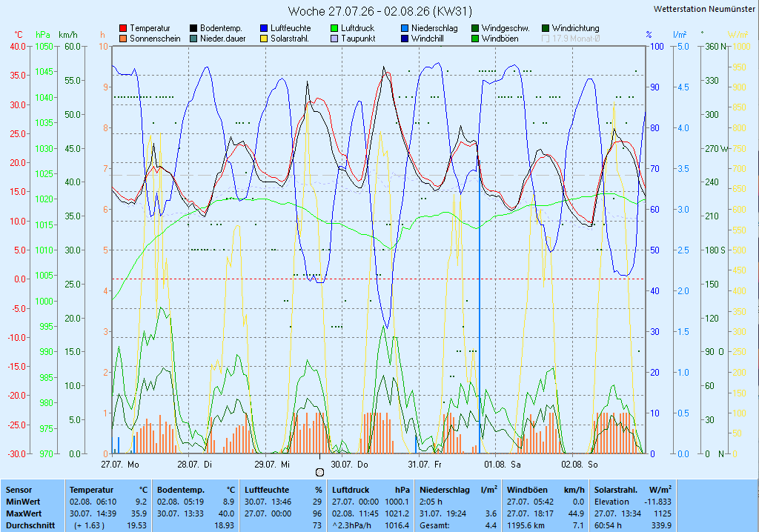The height and width of the screenshot is (532, 759).
Task: Click the Luftdruck legend label
Action: 358,29
